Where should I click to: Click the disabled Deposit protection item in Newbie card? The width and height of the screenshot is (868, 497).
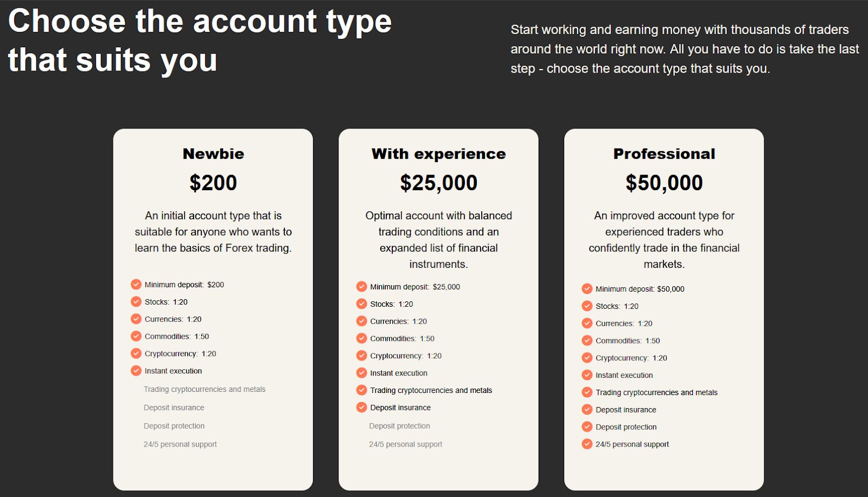(x=174, y=426)
